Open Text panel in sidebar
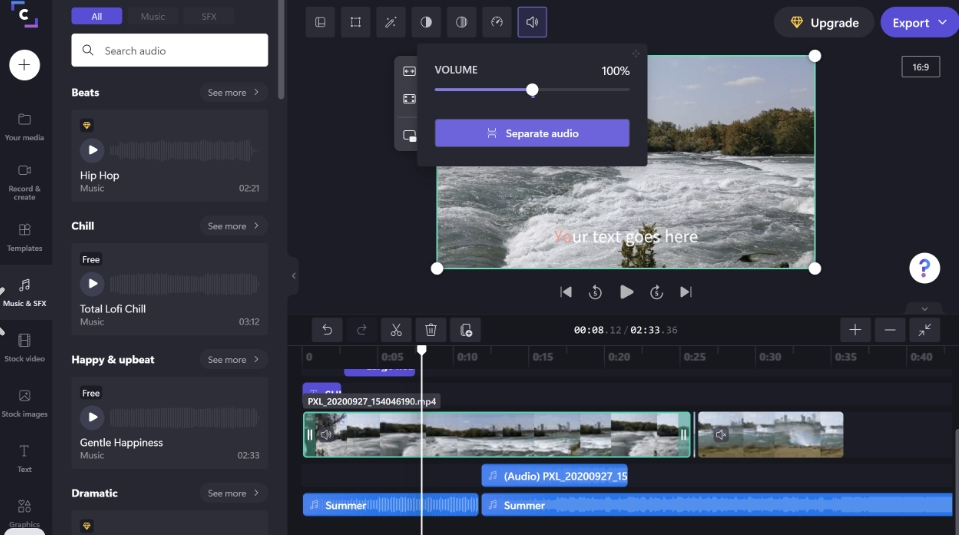This screenshot has height=535, width=959. pos(24,459)
